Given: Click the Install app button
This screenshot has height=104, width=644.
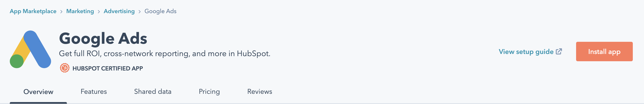Looking at the screenshot, I should [604, 52].
